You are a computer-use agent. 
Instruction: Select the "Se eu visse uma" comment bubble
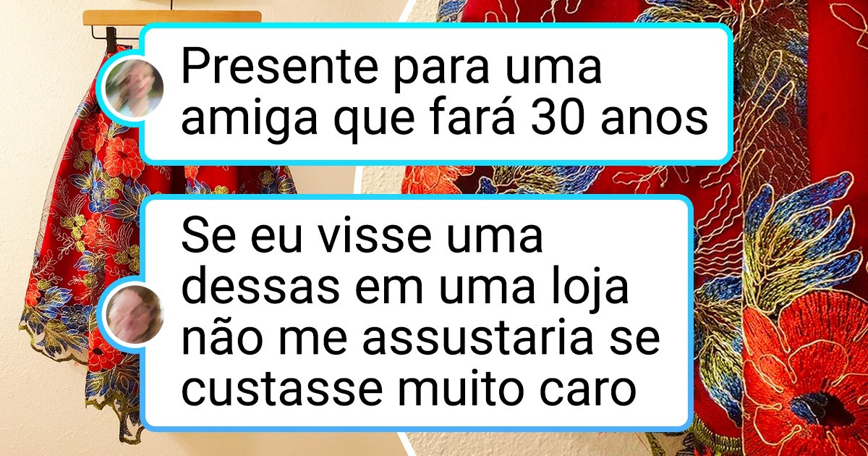point(417,313)
